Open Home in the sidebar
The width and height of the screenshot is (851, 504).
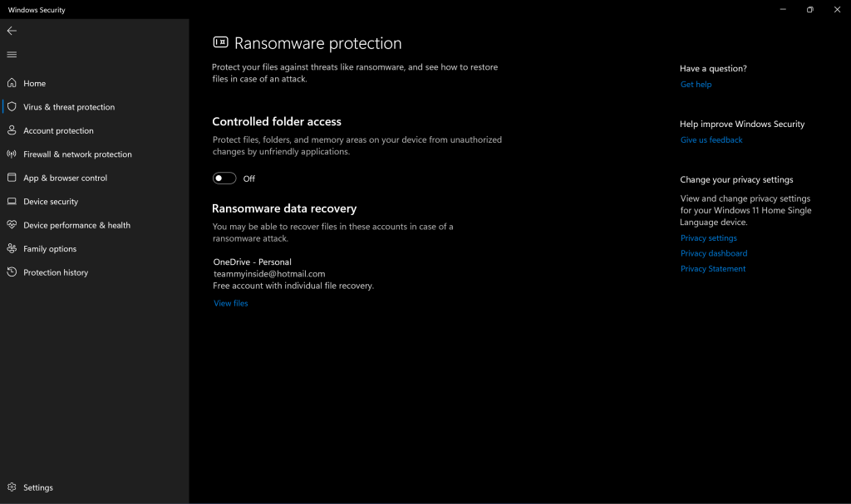(x=35, y=84)
